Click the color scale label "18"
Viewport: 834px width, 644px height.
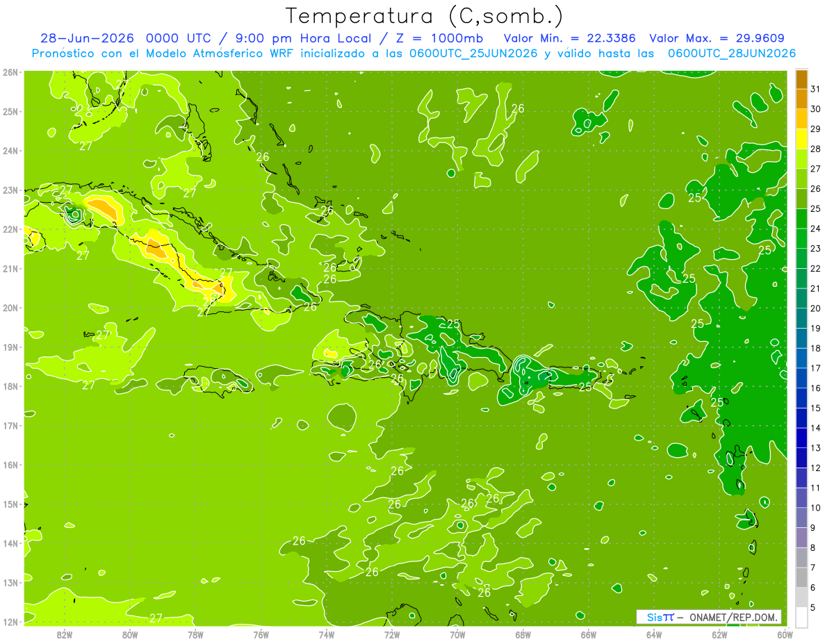click(816, 348)
